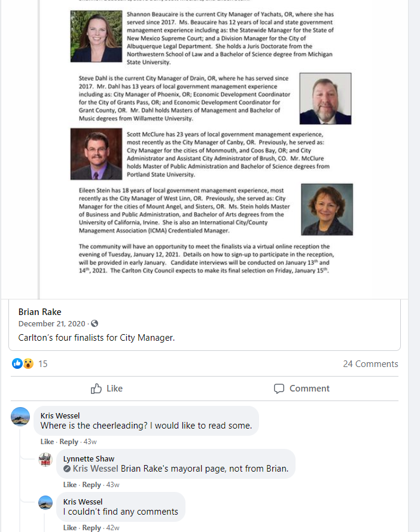Screen dimensions: 420x532
Task: View Shannon Beaucaire's photo in the document
Action: tap(96, 36)
